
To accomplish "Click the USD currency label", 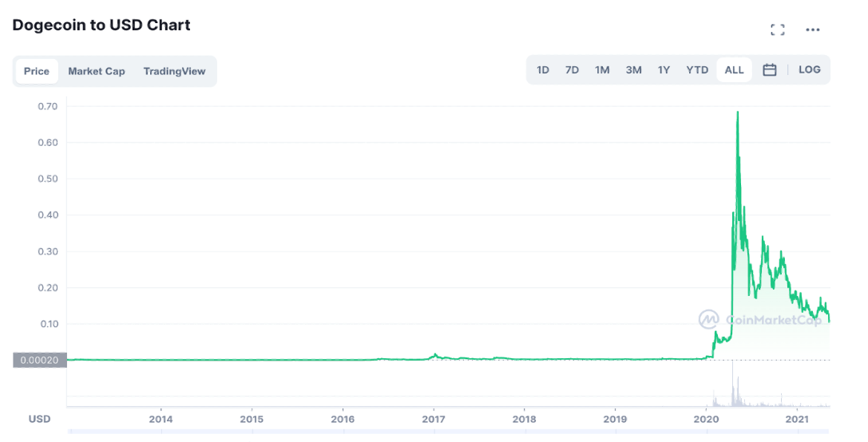I will (39, 419).
